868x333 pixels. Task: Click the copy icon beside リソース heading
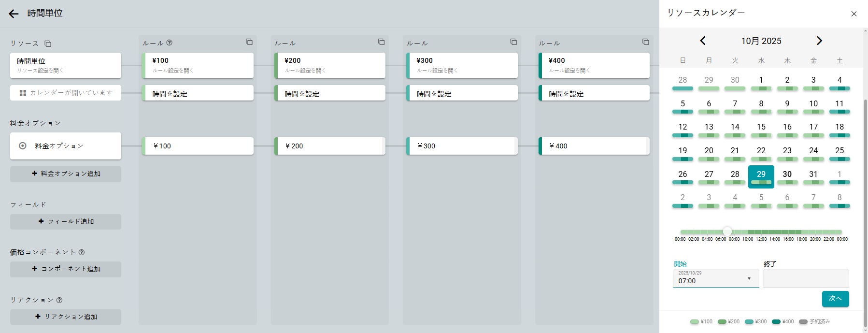click(48, 43)
